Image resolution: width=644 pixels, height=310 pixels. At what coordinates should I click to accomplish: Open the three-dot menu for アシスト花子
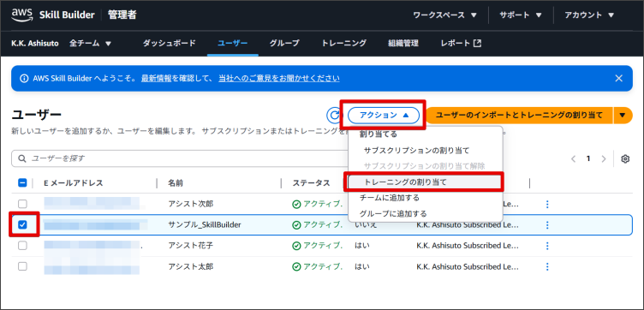click(x=547, y=246)
